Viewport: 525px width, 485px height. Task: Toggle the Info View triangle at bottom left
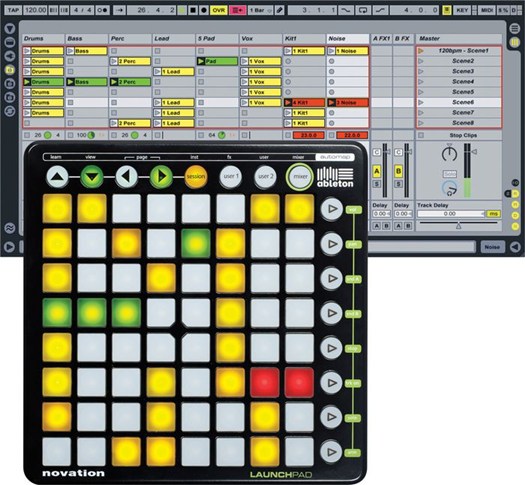tap(10, 247)
